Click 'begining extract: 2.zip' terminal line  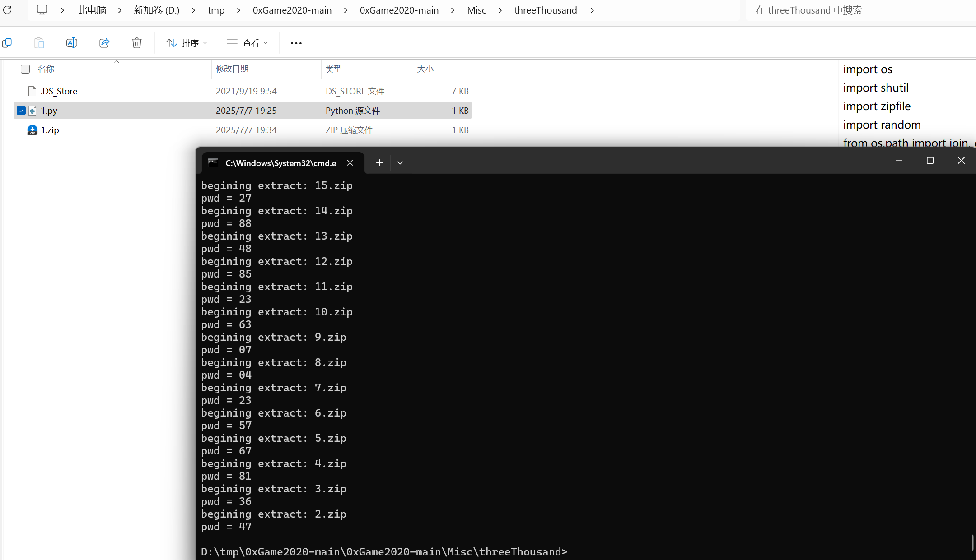tap(274, 514)
